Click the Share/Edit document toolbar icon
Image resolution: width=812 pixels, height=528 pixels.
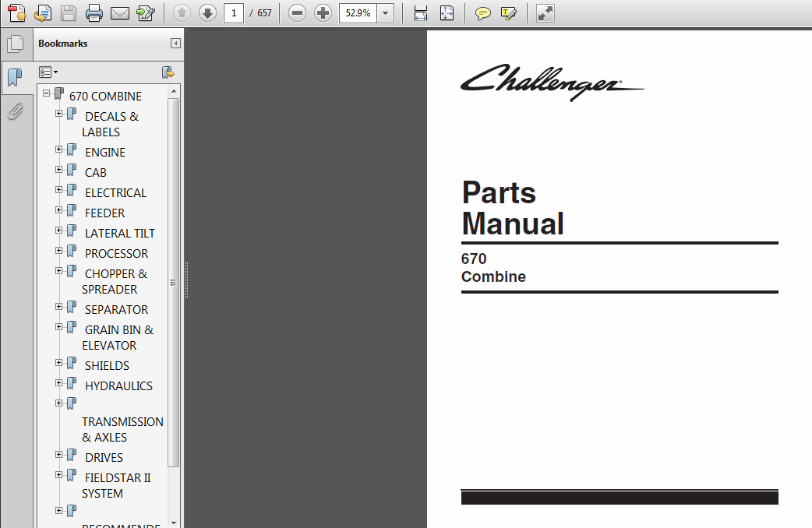click(x=146, y=13)
